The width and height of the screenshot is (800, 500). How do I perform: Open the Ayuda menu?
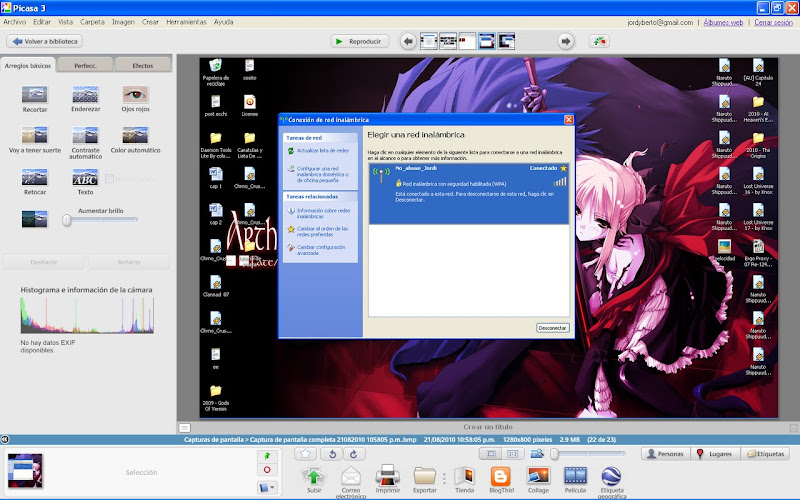click(223, 22)
